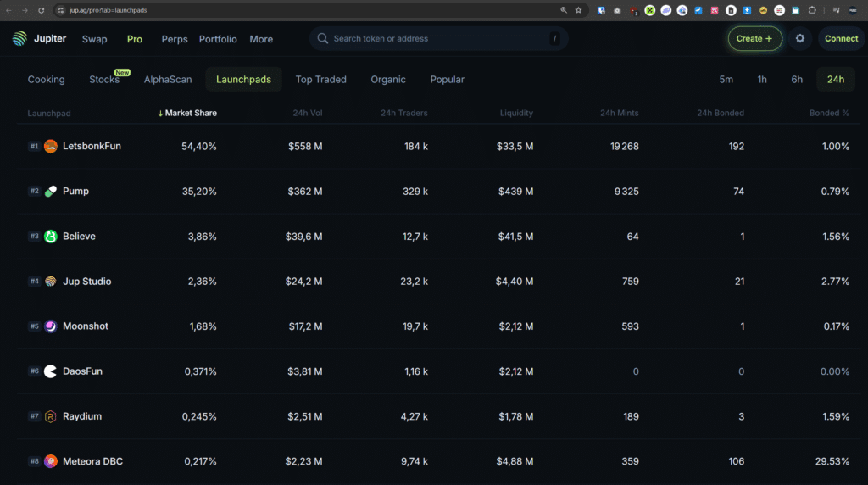This screenshot has width=868, height=485.
Task: Click the $439 M liquidity value
Action: 515,191
